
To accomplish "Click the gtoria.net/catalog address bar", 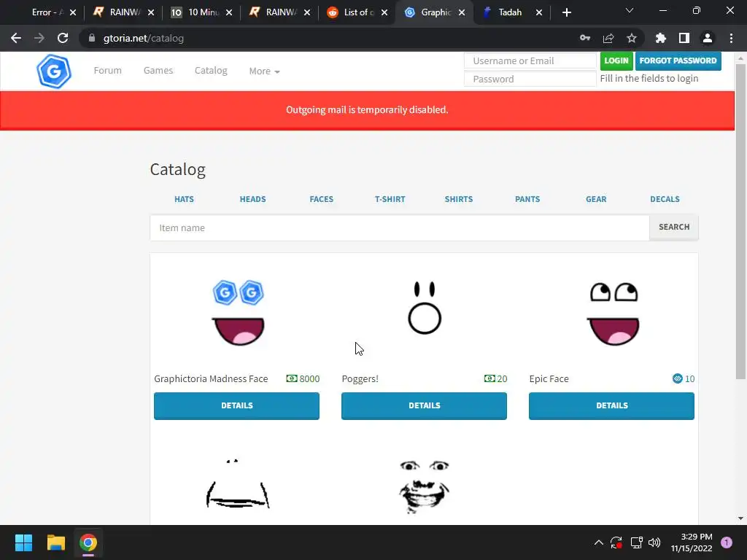I will click(x=329, y=38).
